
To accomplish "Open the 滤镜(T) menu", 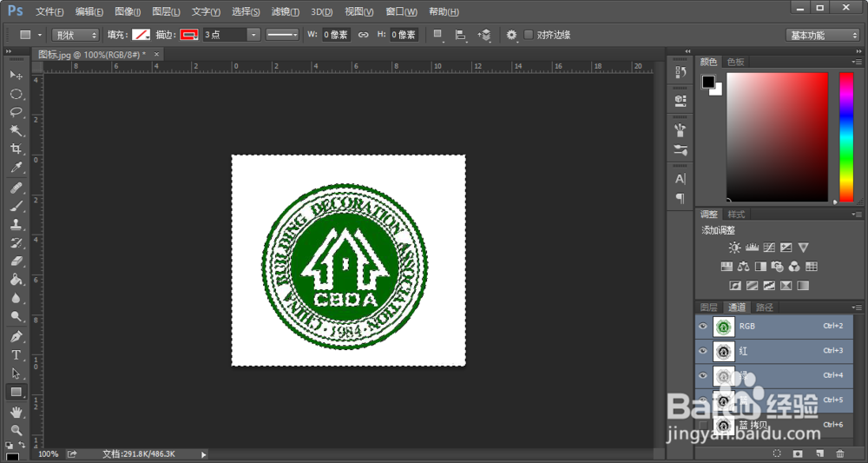I will click(286, 11).
